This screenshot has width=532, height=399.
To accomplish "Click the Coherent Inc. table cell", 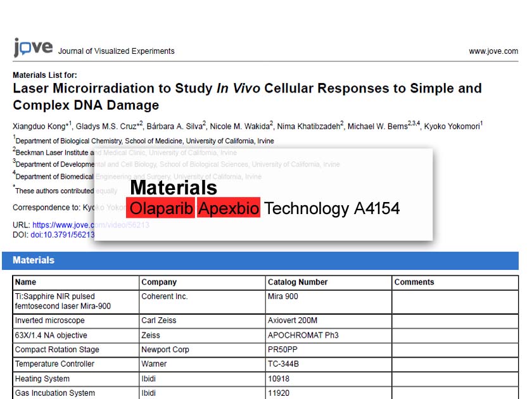I will [x=165, y=296].
